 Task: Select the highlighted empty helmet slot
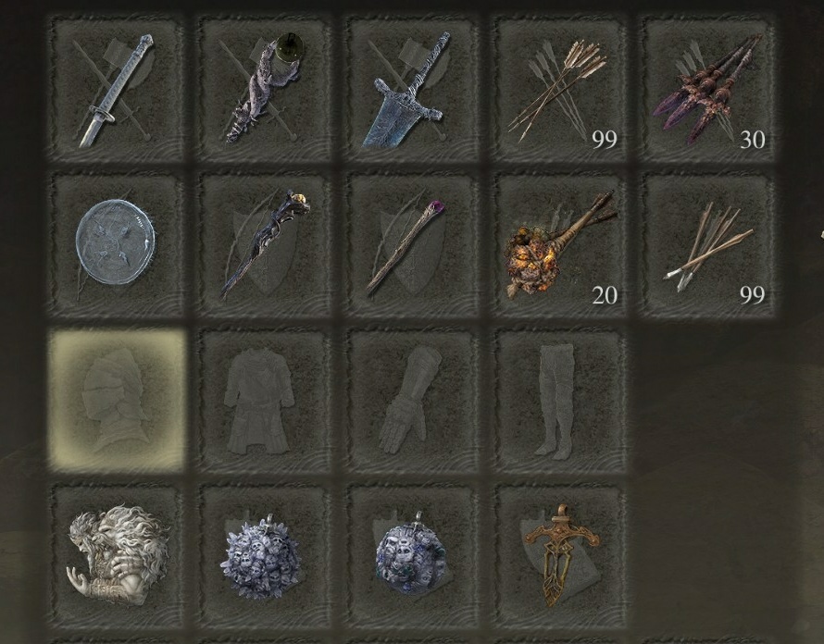pyautogui.click(x=117, y=401)
